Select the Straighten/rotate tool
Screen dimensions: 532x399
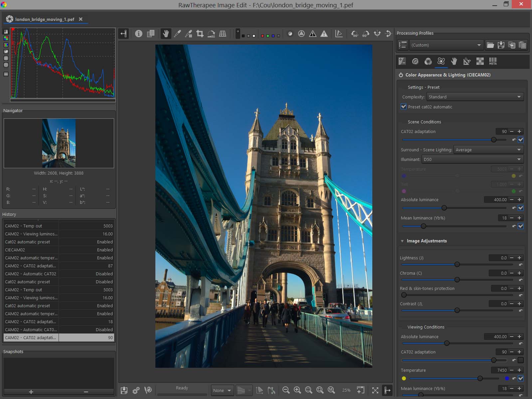[211, 34]
